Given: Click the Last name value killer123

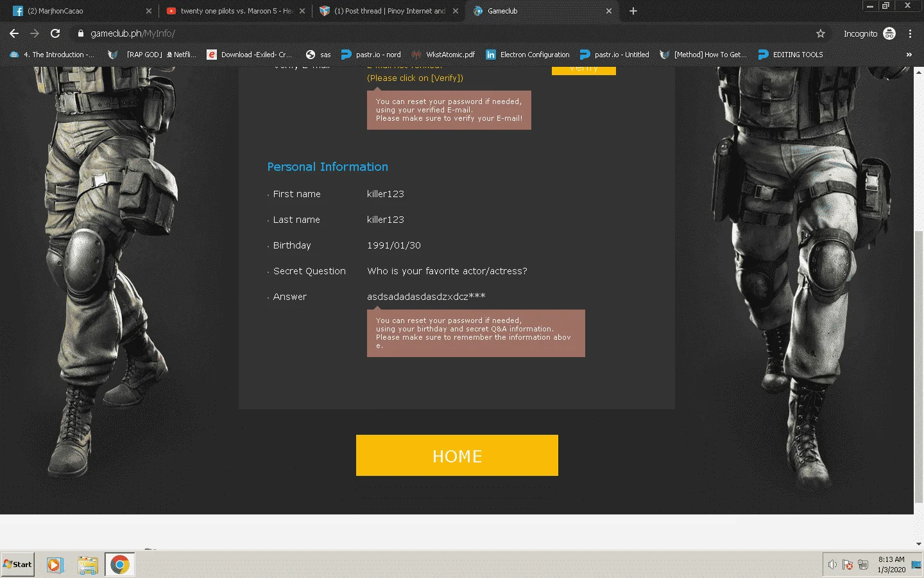Looking at the screenshot, I should (x=385, y=220).
